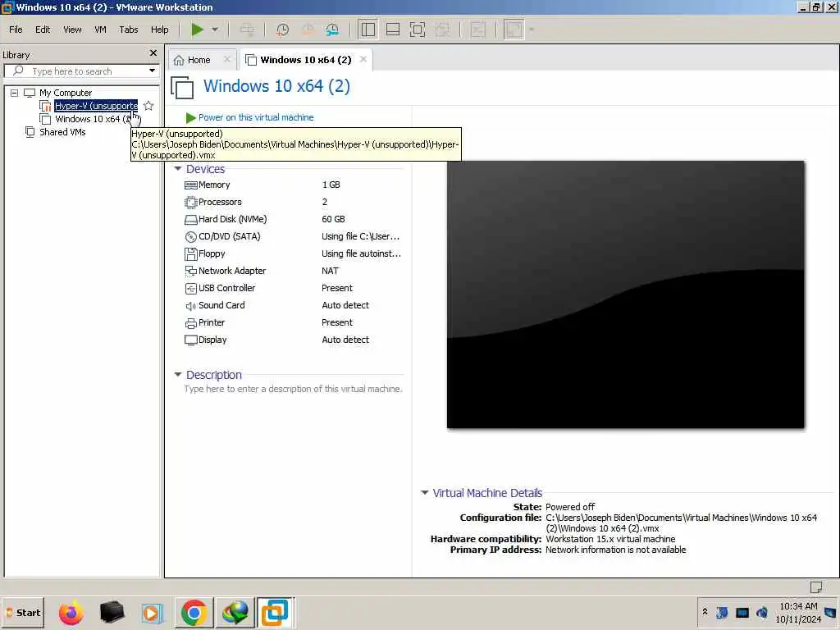Click the console view toolbar icon
The image size is (840, 630).
click(x=478, y=30)
